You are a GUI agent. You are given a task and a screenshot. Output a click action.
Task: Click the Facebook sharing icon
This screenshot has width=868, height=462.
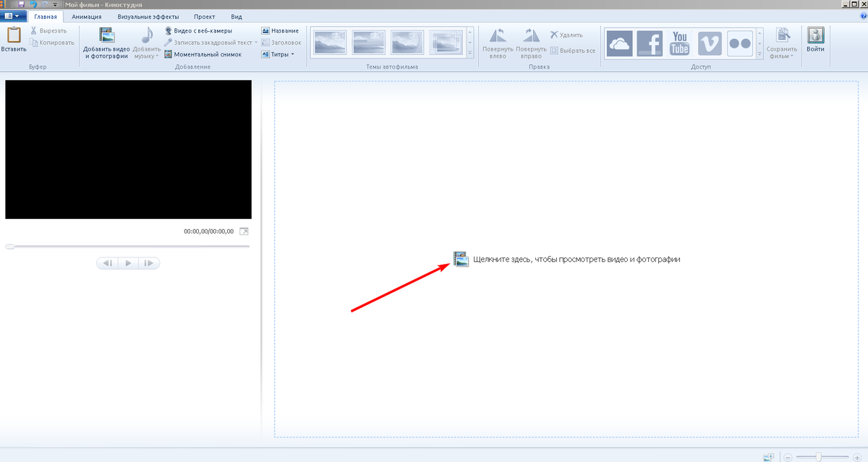[650, 43]
